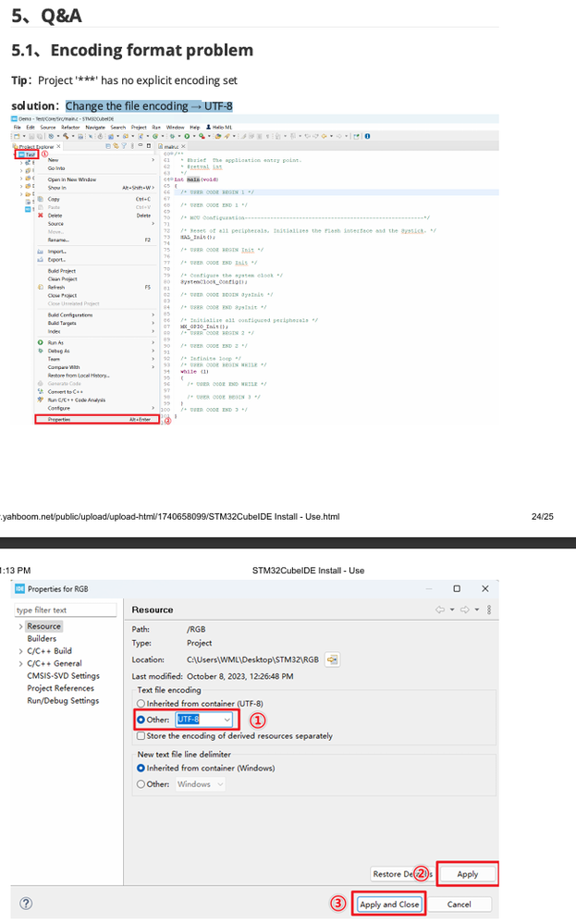Choose Restore from Local History... entry
Viewport: 576px width, 924px height.
point(79,376)
